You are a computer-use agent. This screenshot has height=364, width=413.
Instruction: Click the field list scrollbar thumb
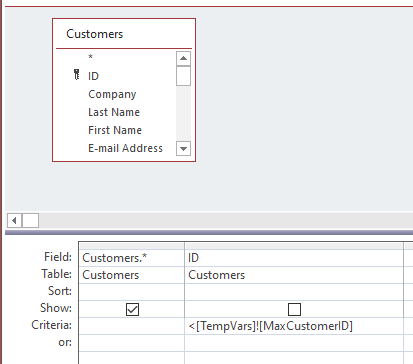(183, 76)
